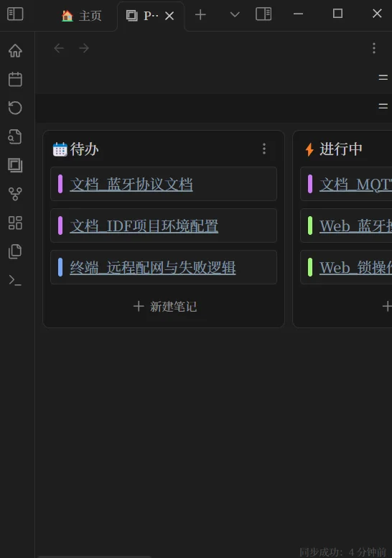This screenshot has width=392, height=558.
Task: Switch to the 主页 tab
Action: (81, 16)
